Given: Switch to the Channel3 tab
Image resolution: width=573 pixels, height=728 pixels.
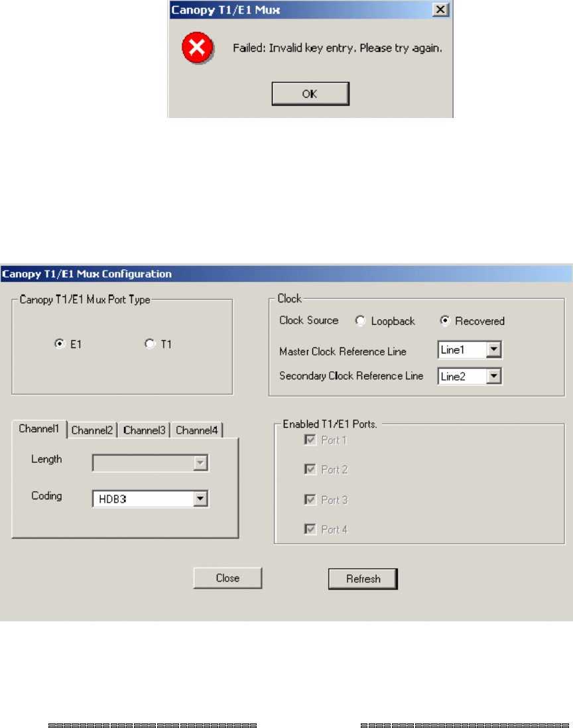Looking at the screenshot, I should (144, 430).
